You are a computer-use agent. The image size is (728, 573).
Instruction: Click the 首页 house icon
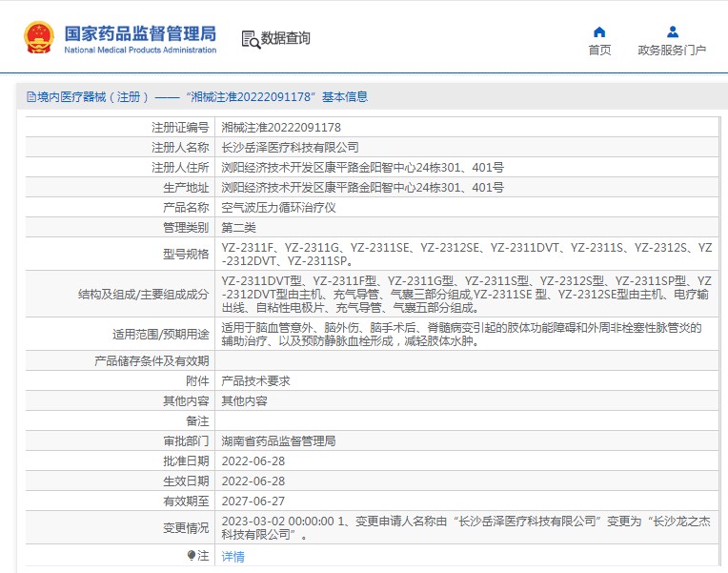point(599,31)
